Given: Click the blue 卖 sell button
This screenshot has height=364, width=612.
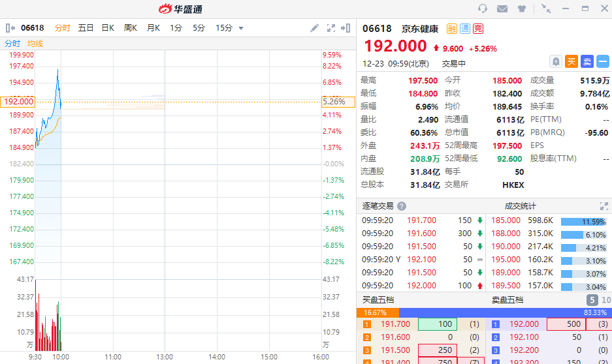Looking at the screenshot, I should point(587,61).
